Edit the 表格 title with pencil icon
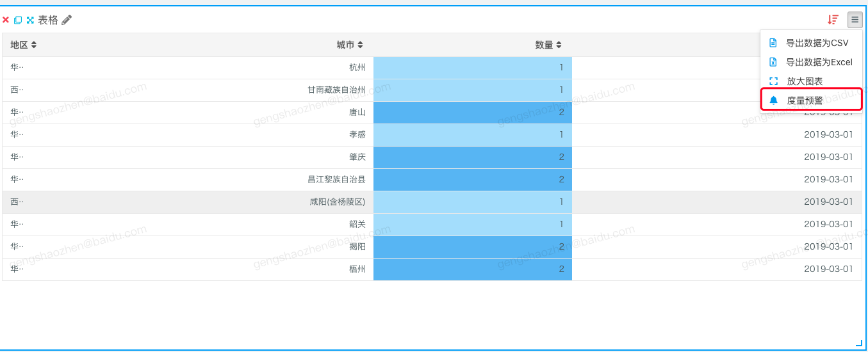 pyautogui.click(x=67, y=20)
